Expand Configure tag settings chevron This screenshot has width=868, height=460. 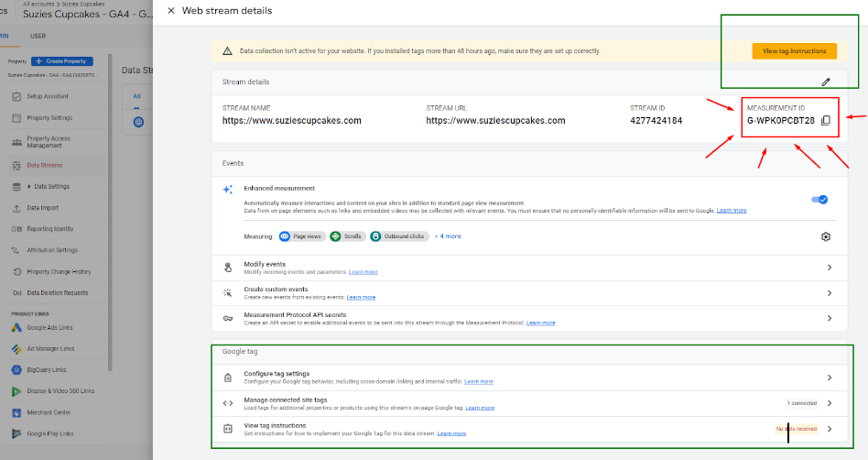(x=830, y=378)
